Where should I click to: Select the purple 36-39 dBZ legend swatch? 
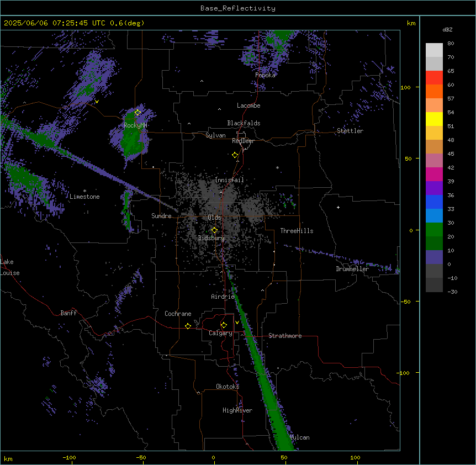[x=434, y=188]
